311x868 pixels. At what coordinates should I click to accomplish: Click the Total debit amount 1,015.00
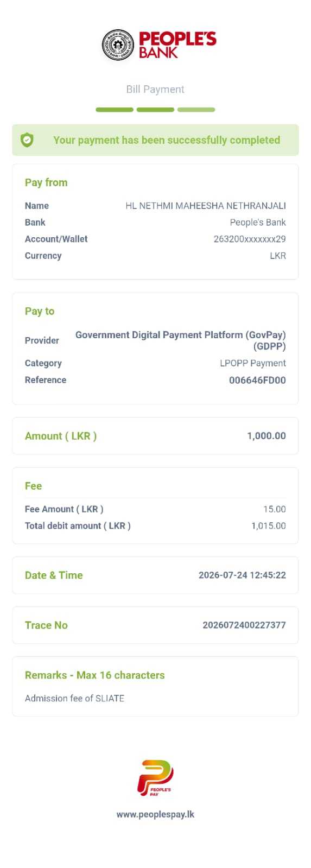tap(269, 525)
